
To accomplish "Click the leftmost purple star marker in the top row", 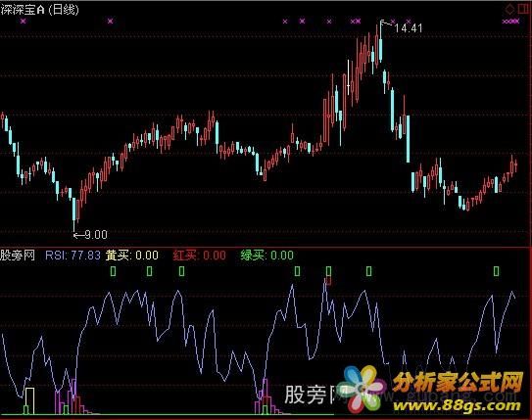I will (24, 21).
